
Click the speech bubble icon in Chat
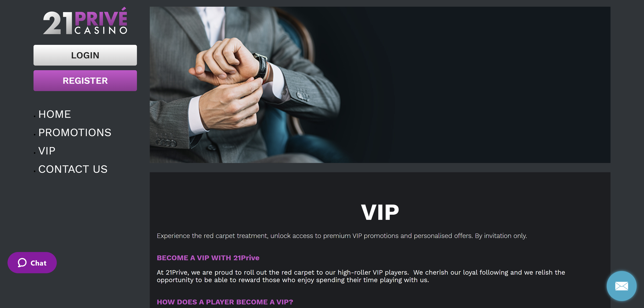point(22,263)
